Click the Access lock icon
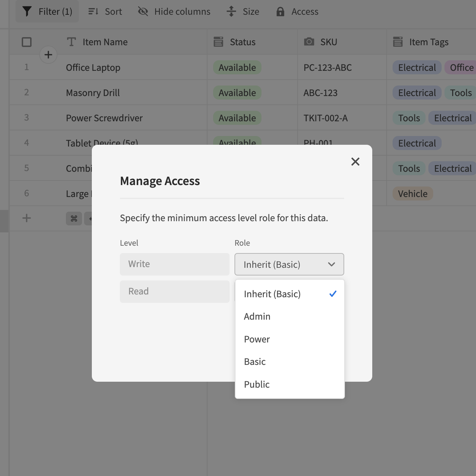 point(280,12)
